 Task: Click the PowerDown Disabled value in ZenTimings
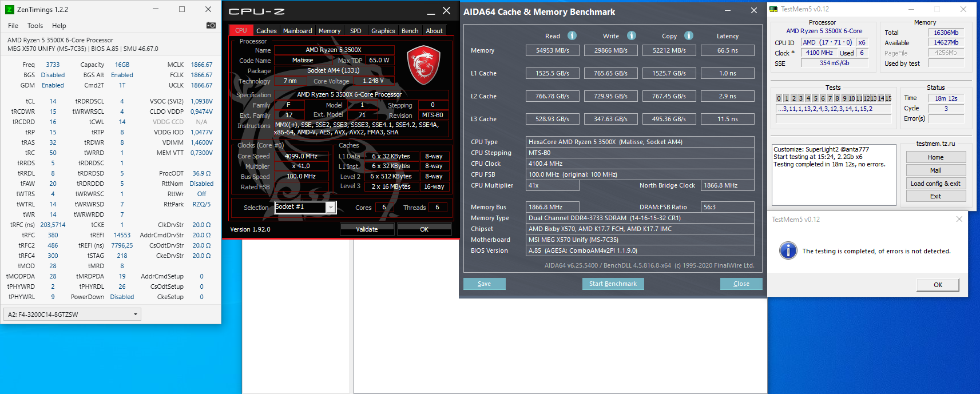(122, 297)
